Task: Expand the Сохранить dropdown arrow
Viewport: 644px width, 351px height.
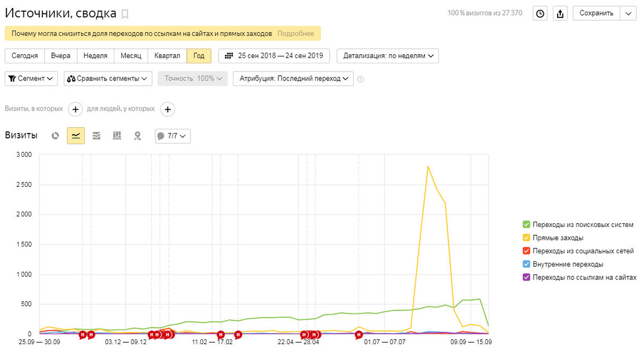Action: (628, 13)
